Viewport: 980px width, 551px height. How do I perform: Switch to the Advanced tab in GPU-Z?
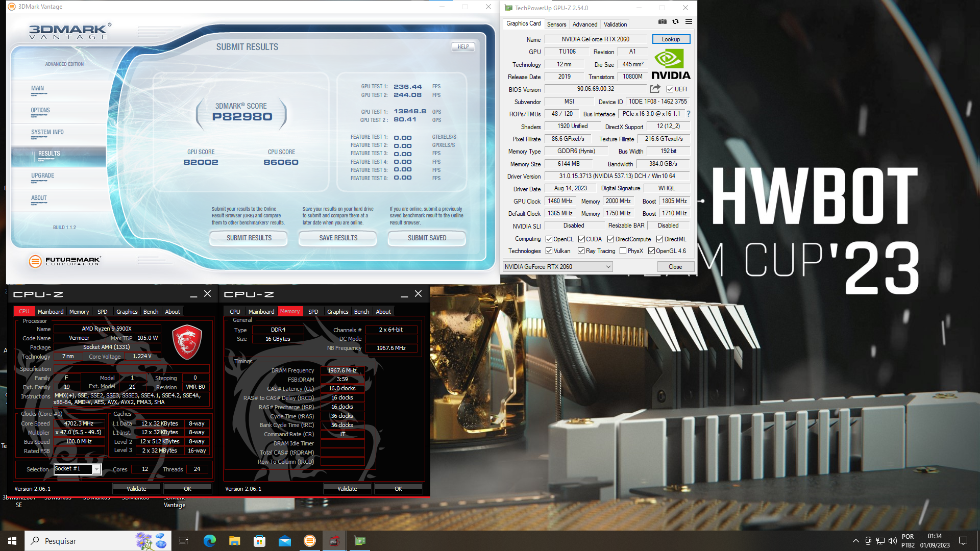(x=584, y=24)
